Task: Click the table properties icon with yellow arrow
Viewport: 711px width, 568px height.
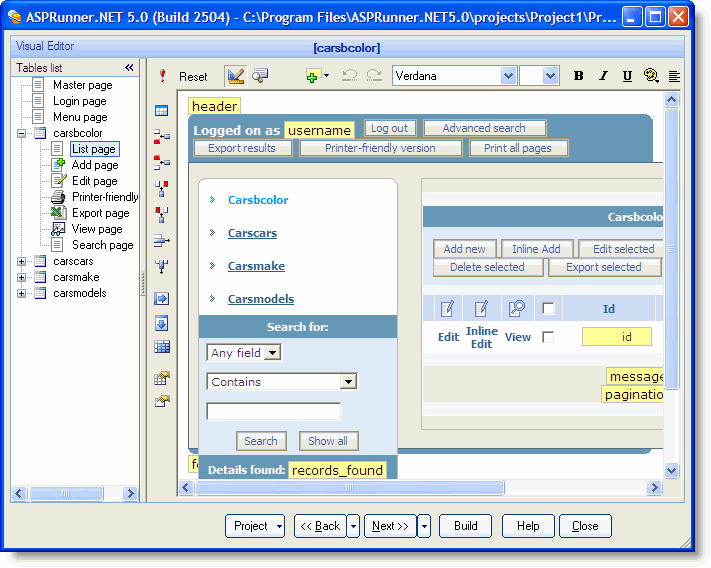Action: coord(161,378)
